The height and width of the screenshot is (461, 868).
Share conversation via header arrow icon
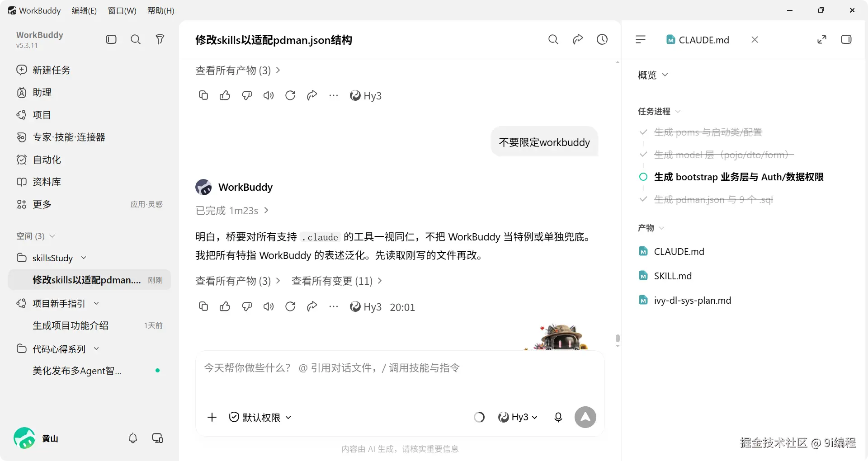(578, 40)
